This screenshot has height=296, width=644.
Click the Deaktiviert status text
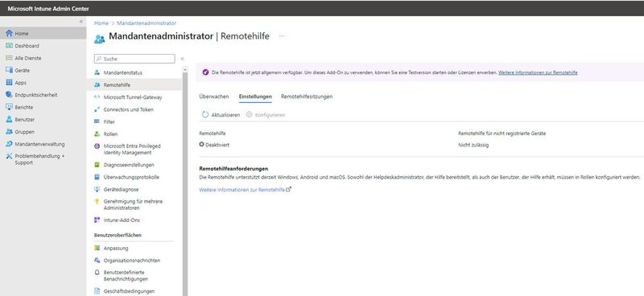217,145
